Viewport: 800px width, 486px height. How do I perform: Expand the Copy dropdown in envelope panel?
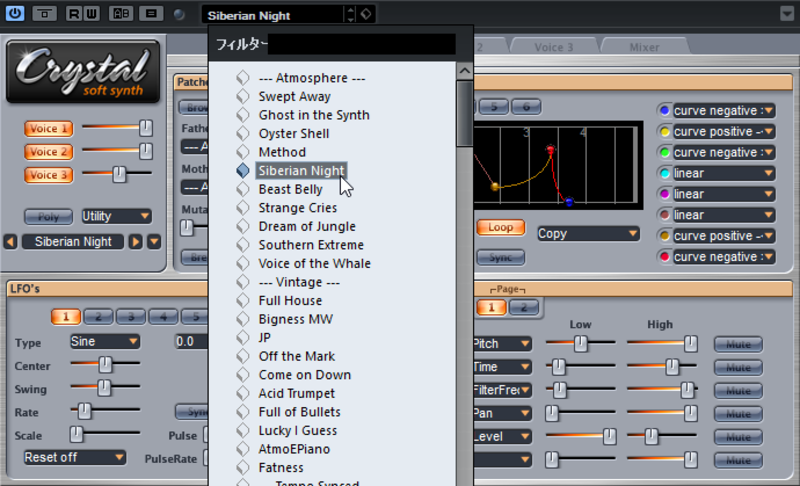[x=588, y=234]
